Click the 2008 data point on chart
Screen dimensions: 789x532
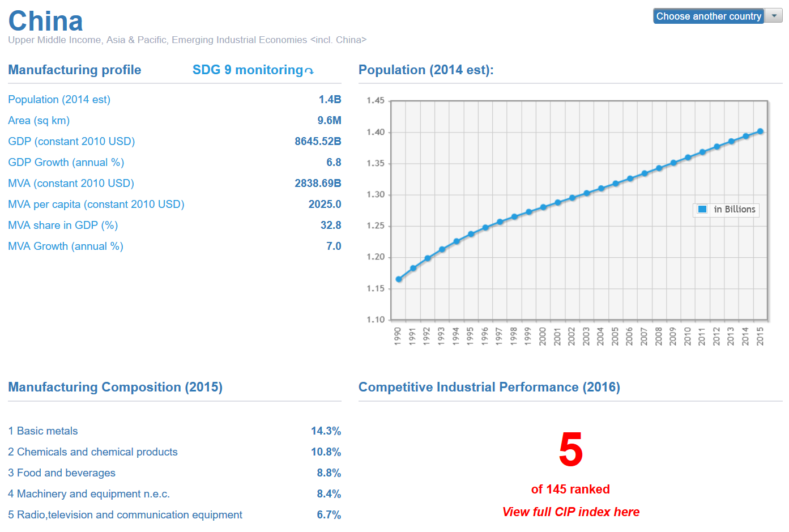click(x=659, y=168)
